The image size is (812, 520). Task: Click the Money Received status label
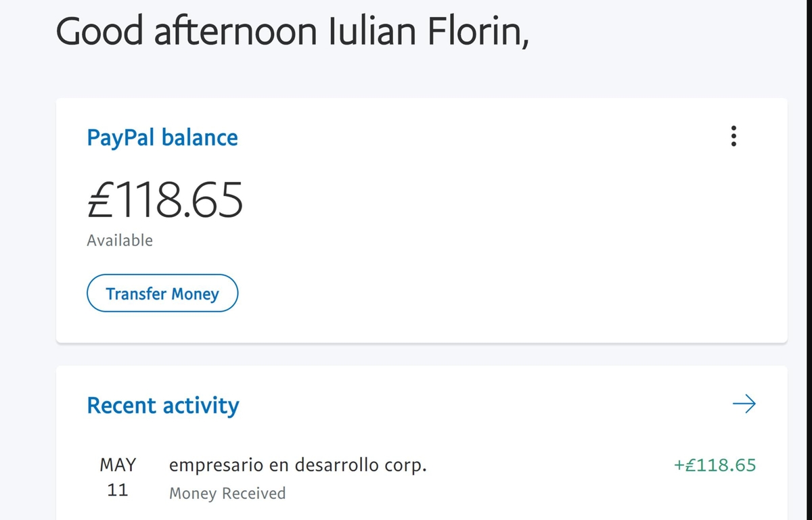tap(227, 494)
